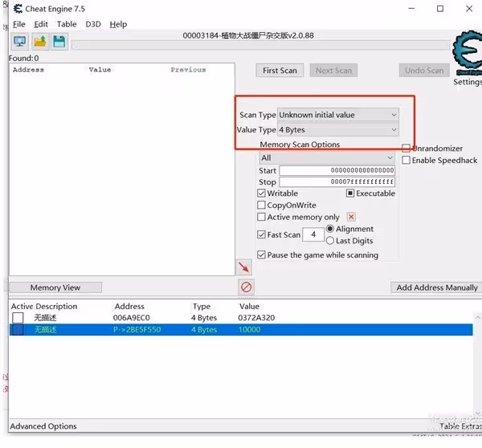The image size is (482, 448).
Task: Click the red X beside Active memory only
Action: point(351,217)
